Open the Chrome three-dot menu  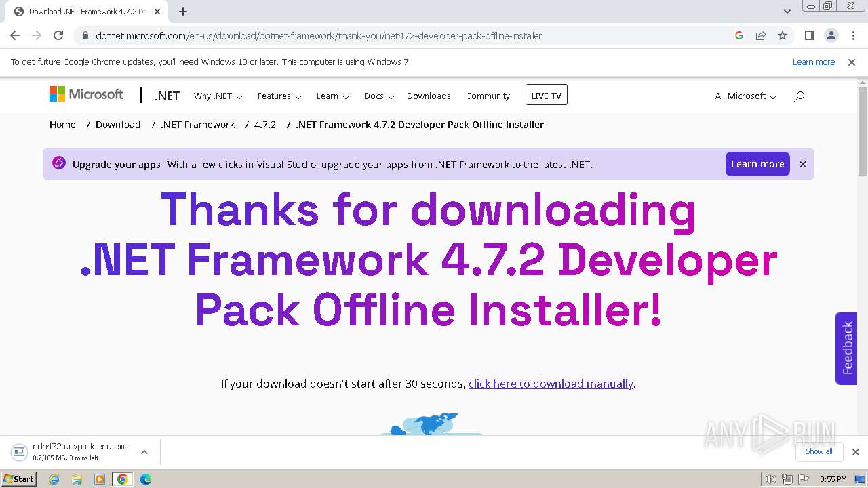click(x=853, y=35)
